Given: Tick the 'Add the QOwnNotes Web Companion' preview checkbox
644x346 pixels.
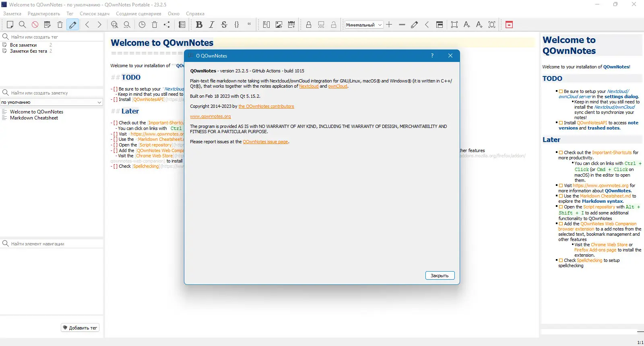Looking at the screenshot, I should click(x=561, y=224).
